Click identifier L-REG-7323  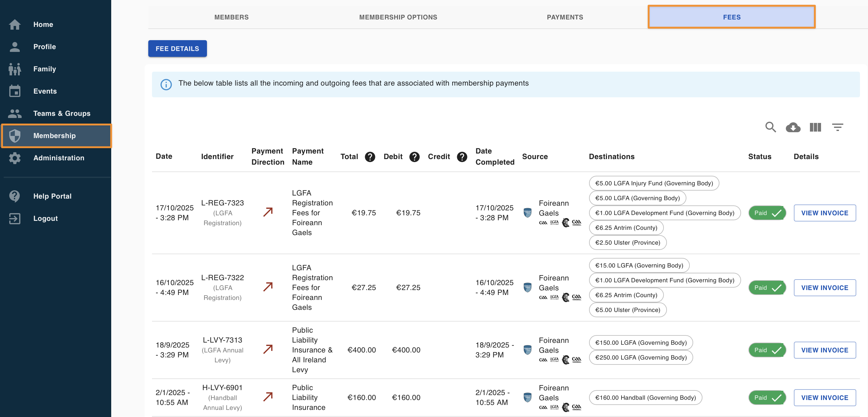click(222, 203)
